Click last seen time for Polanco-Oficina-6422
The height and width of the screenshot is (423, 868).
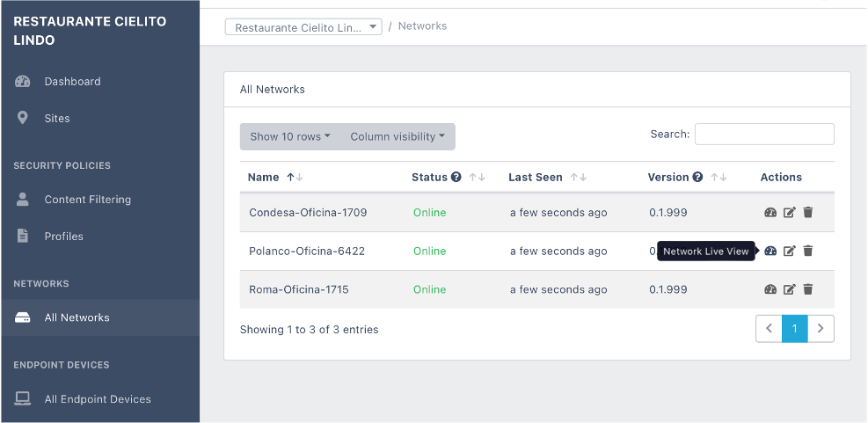(x=558, y=251)
